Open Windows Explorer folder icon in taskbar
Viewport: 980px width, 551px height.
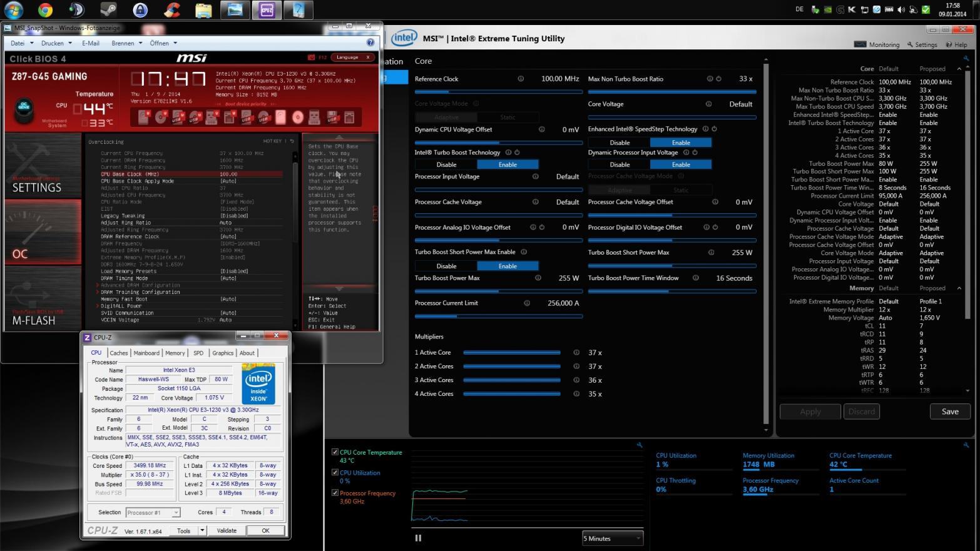coord(203,9)
